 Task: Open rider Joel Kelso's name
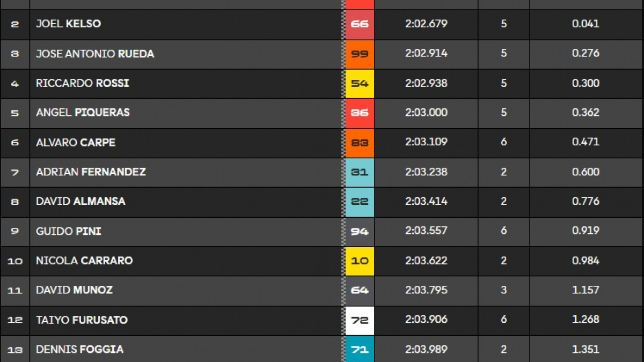[x=68, y=24]
